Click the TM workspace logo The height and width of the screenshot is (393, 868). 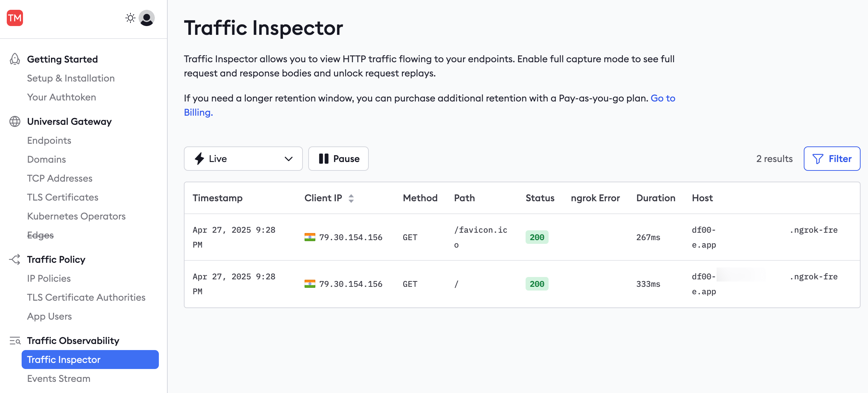tap(14, 18)
